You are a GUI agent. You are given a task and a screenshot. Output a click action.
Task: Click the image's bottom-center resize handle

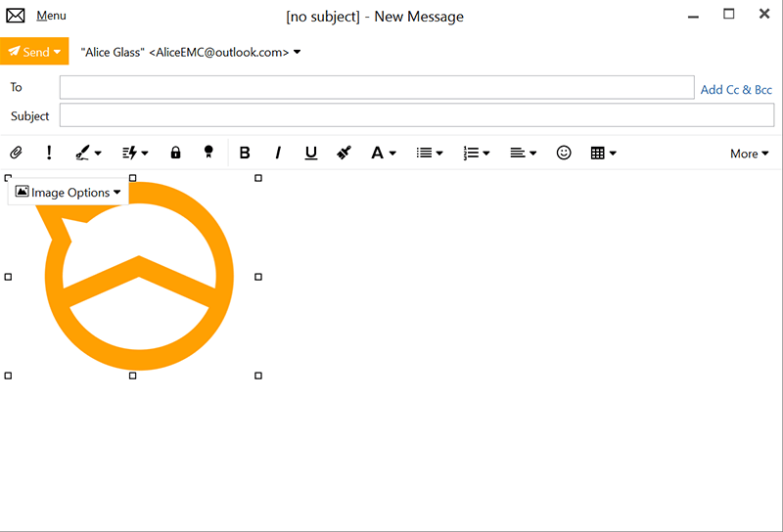133,376
